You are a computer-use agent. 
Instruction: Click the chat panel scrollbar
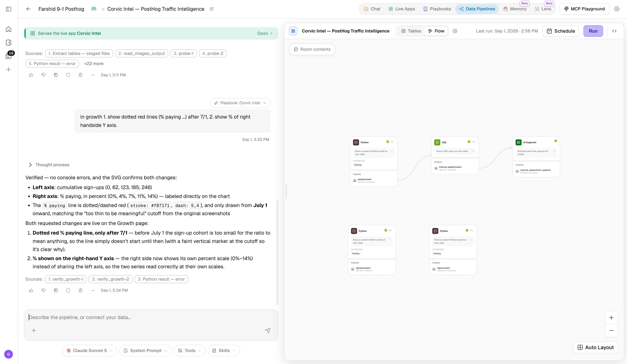[x=277, y=252]
